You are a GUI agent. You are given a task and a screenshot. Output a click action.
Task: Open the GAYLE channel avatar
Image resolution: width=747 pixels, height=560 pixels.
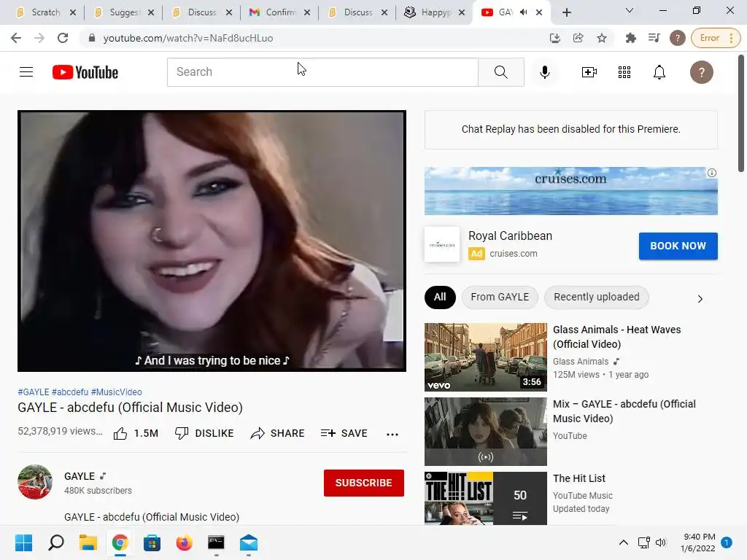pos(35,482)
